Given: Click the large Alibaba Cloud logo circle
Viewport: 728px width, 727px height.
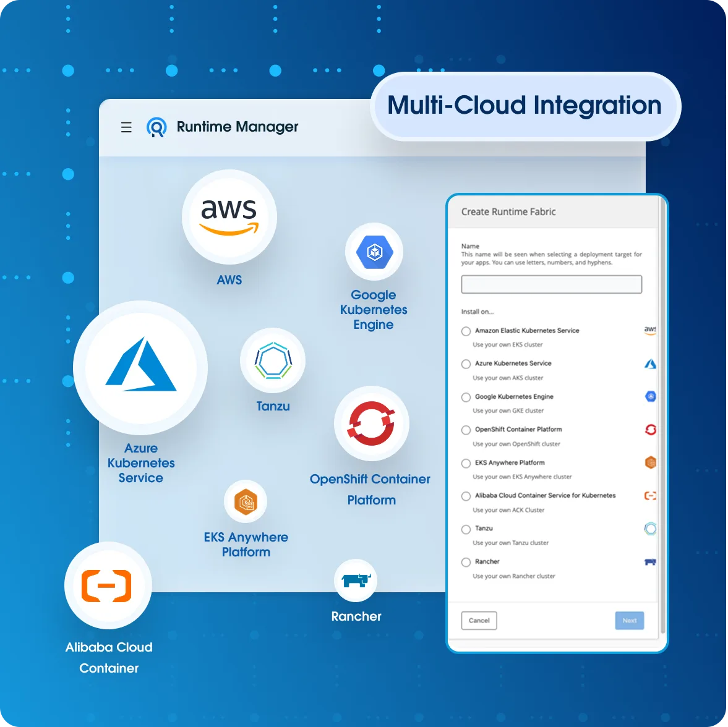Looking at the screenshot, I should 108,585.
